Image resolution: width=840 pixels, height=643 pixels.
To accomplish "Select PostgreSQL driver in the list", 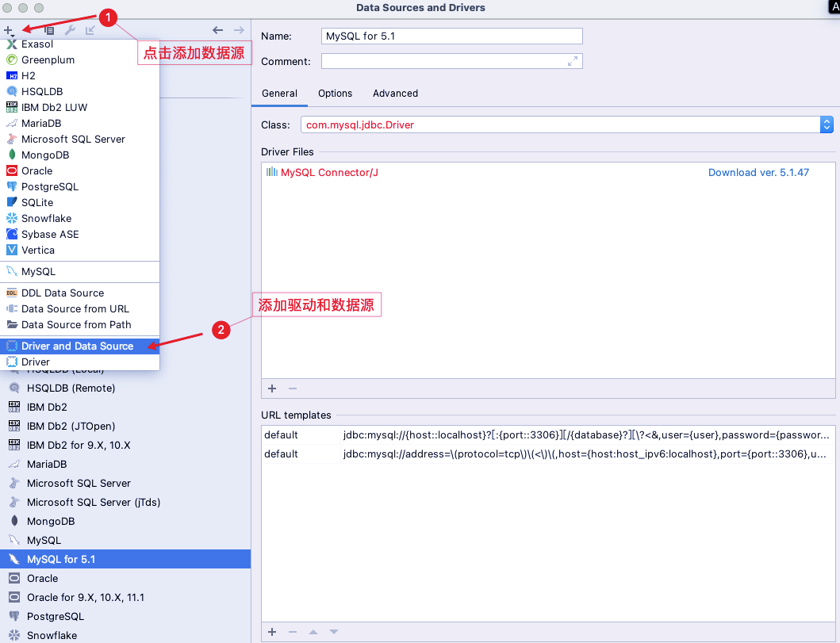I will (x=125, y=616).
